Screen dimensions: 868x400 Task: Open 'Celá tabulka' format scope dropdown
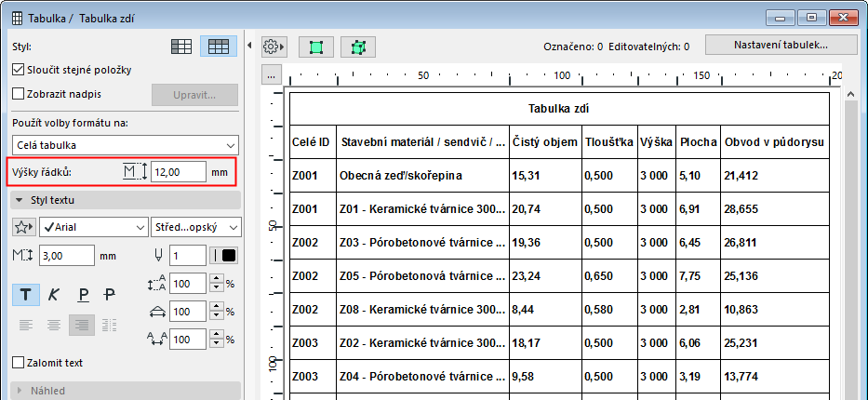coord(125,145)
